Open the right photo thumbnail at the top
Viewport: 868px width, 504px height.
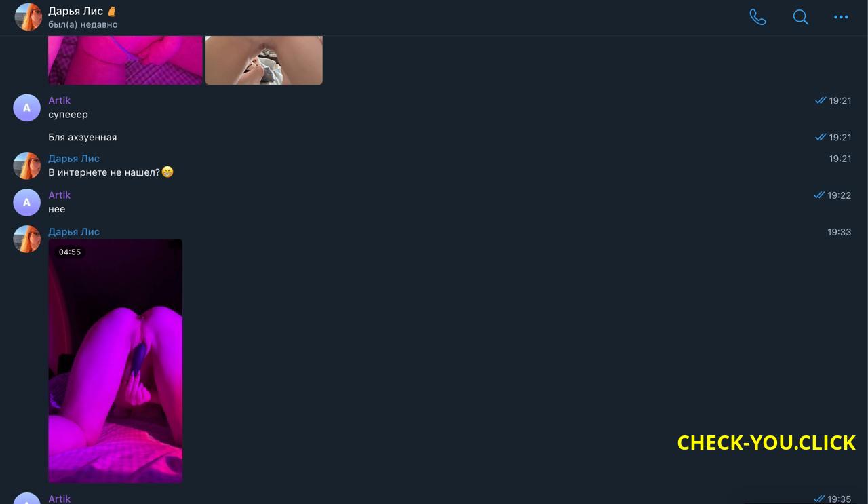264,60
